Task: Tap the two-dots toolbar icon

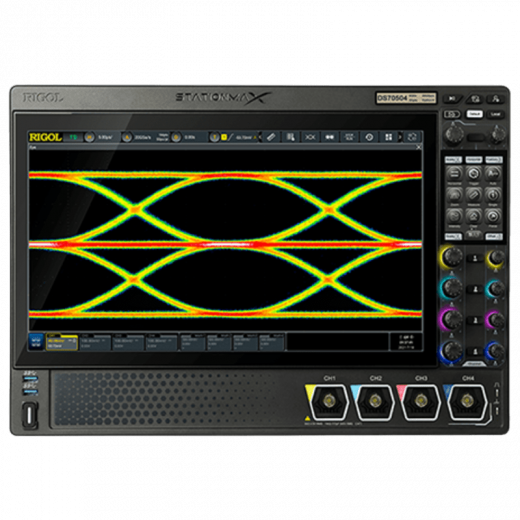Action: tap(330, 137)
